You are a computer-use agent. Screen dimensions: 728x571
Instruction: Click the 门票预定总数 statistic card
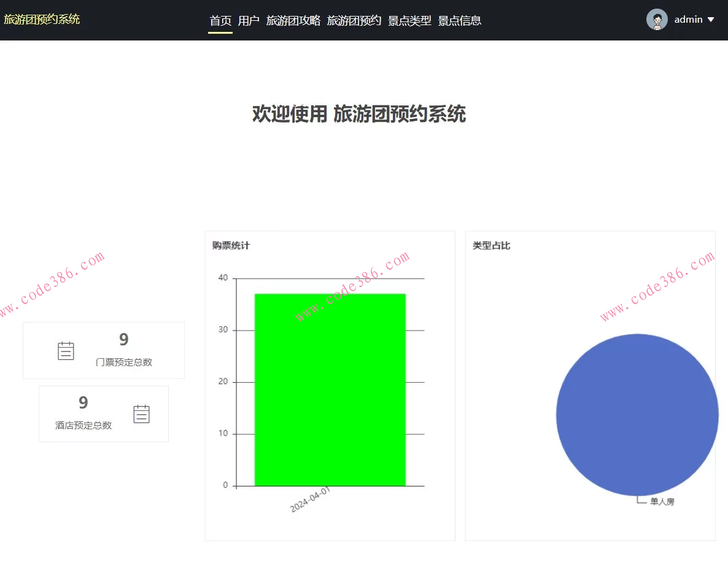pos(103,350)
